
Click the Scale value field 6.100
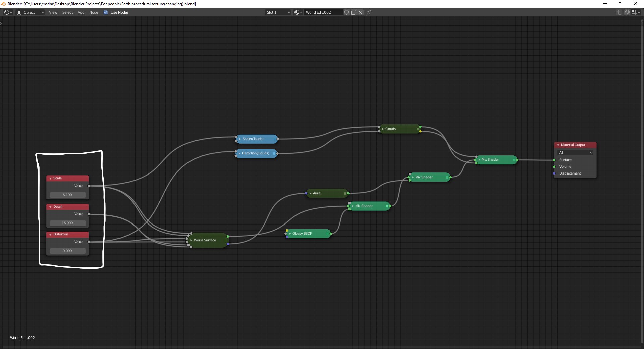[67, 195]
